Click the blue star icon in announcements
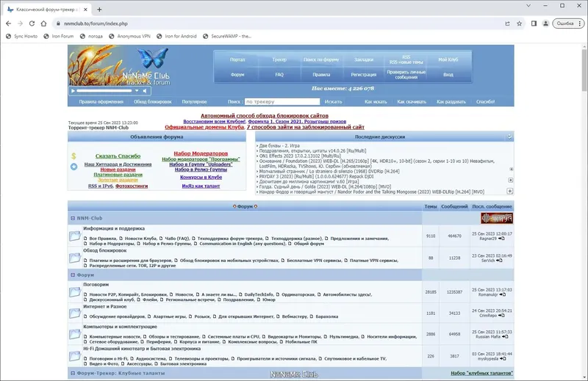The width and height of the screenshot is (588, 381). tap(74, 167)
